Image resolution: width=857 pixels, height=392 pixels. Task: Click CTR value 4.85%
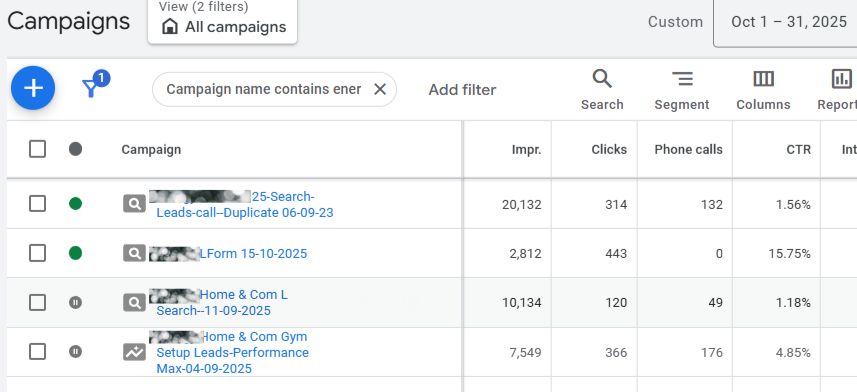[793, 353]
